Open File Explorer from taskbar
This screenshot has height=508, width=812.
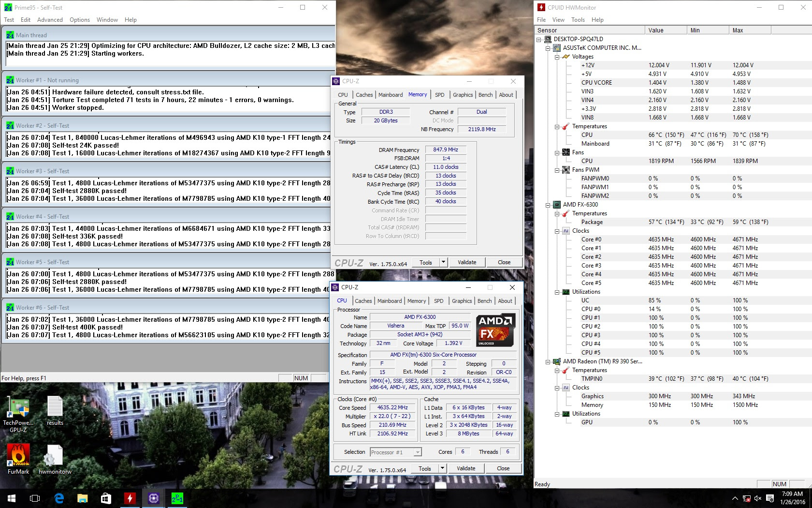pos(83,498)
